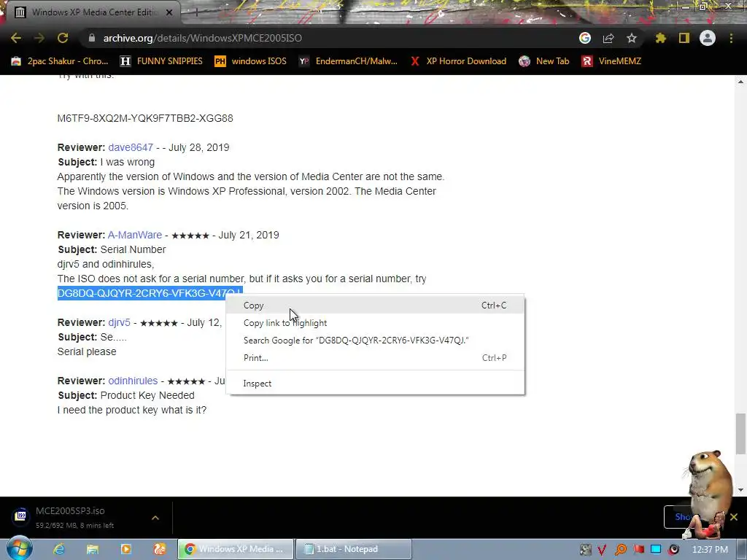Click the 'Subject: Product Key Needed' line

click(x=126, y=396)
